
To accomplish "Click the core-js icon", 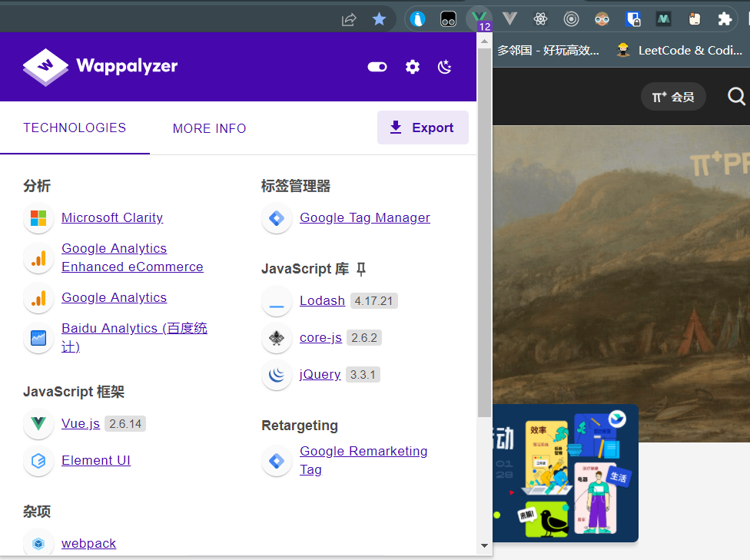I will click(x=277, y=338).
